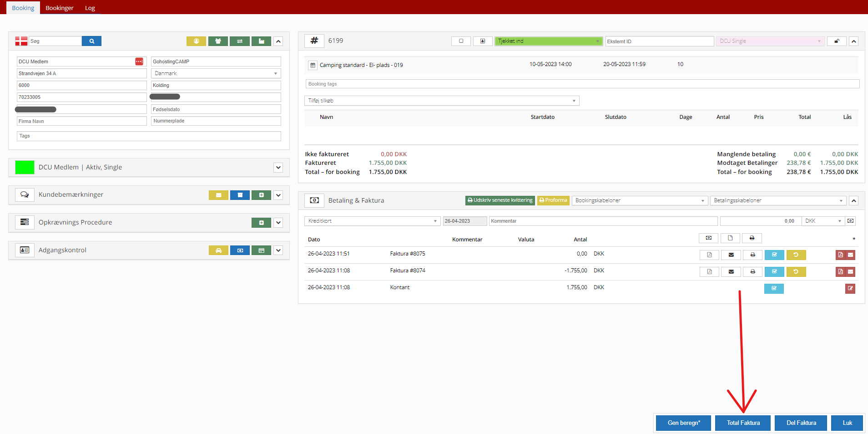This screenshot has width=868, height=434.
Task: Click yellow undo icon for Faktura #8075
Action: [796, 255]
